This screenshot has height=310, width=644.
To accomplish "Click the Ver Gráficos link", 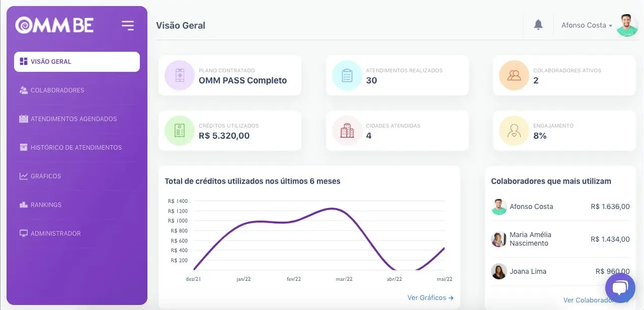I will point(430,297).
